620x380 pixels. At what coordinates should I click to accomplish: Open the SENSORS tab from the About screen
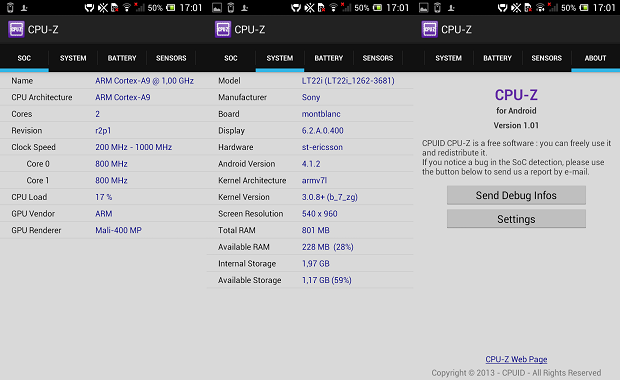pos(546,58)
